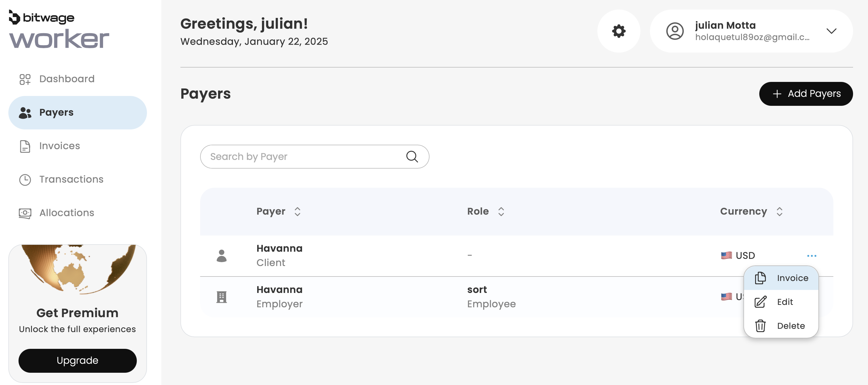Screen dimensions: 868x385
Task: Choose Delete from the payer context menu
Action: pyautogui.click(x=791, y=326)
